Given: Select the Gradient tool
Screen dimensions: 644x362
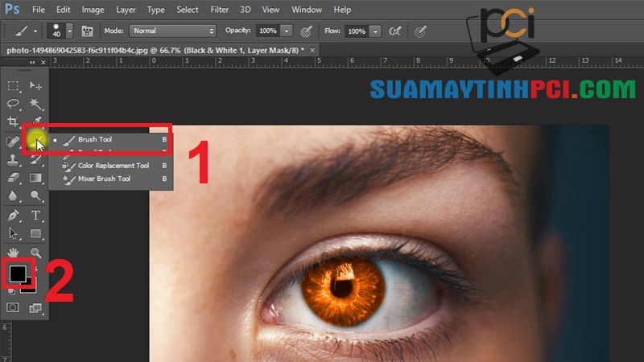Looking at the screenshot, I should [35, 178].
